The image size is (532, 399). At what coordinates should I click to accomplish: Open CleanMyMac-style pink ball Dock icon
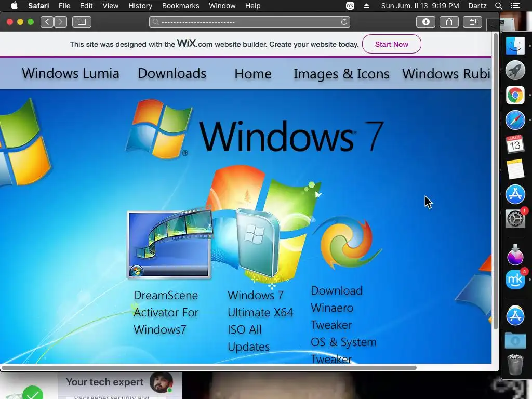pyautogui.click(x=515, y=255)
